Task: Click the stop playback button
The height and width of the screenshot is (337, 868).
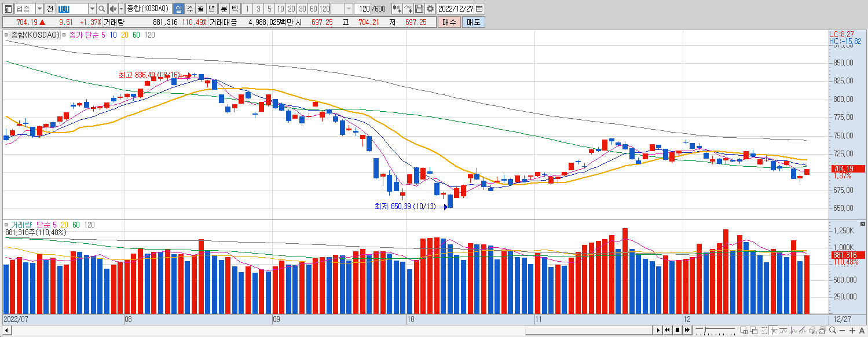Action: pyautogui.click(x=677, y=330)
